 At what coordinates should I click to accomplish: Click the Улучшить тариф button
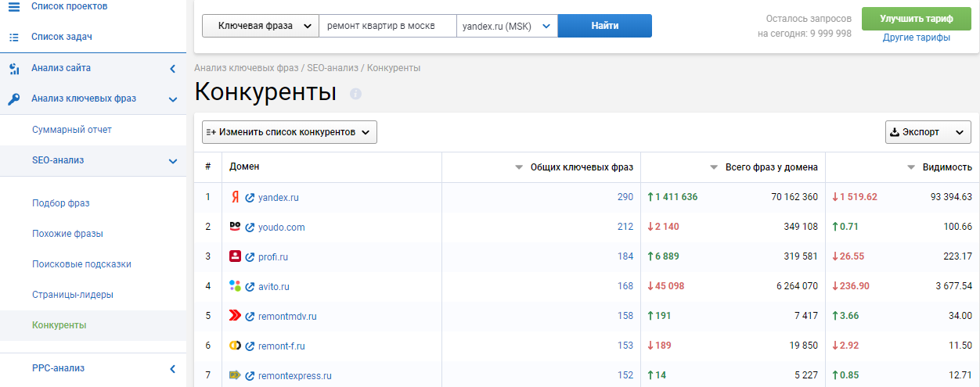point(916,19)
